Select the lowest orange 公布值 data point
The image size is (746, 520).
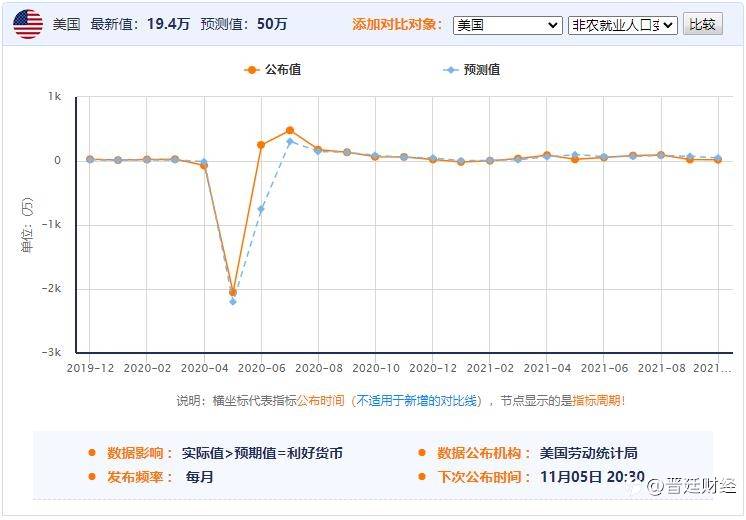(233, 292)
